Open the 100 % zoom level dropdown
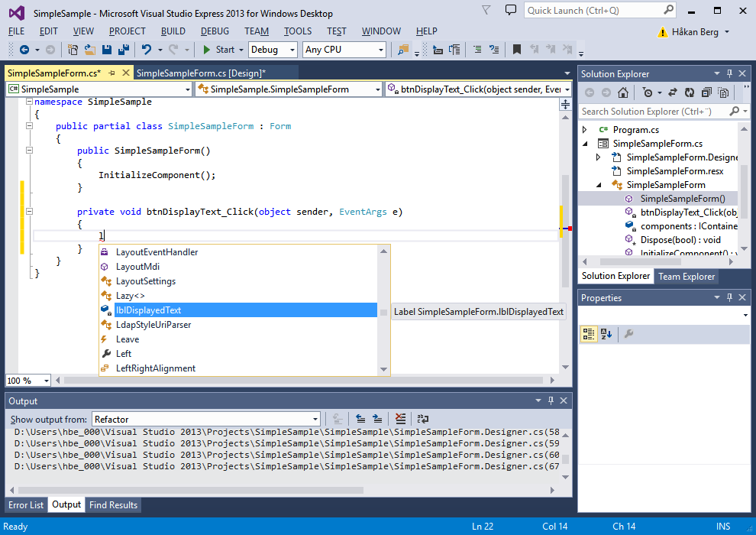This screenshot has width=756, height=535. (28, 381)
